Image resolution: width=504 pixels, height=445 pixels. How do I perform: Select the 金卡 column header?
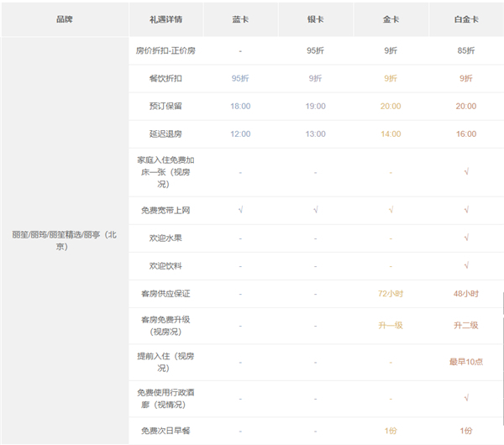click(391, 18)
